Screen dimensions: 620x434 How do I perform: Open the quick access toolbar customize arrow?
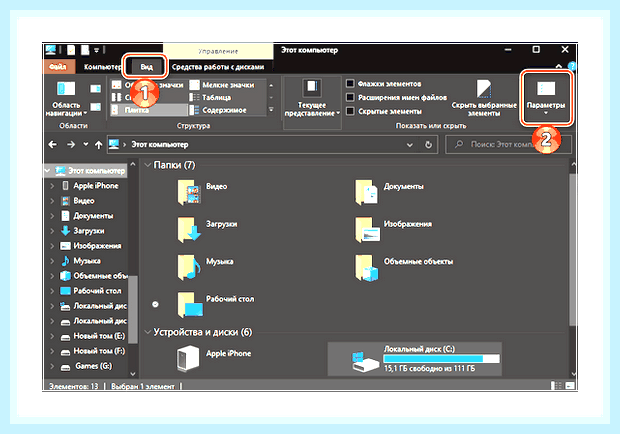tap(96, 50)
